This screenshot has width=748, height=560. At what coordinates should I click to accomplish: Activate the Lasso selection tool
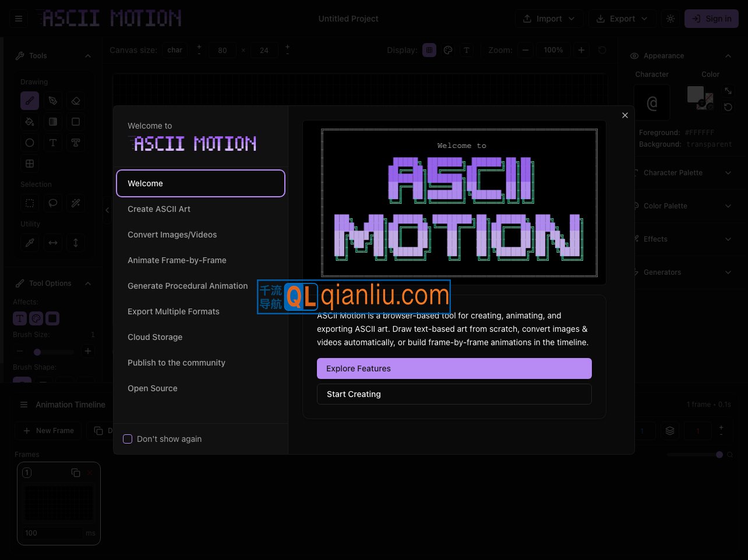tap(53, 203)
